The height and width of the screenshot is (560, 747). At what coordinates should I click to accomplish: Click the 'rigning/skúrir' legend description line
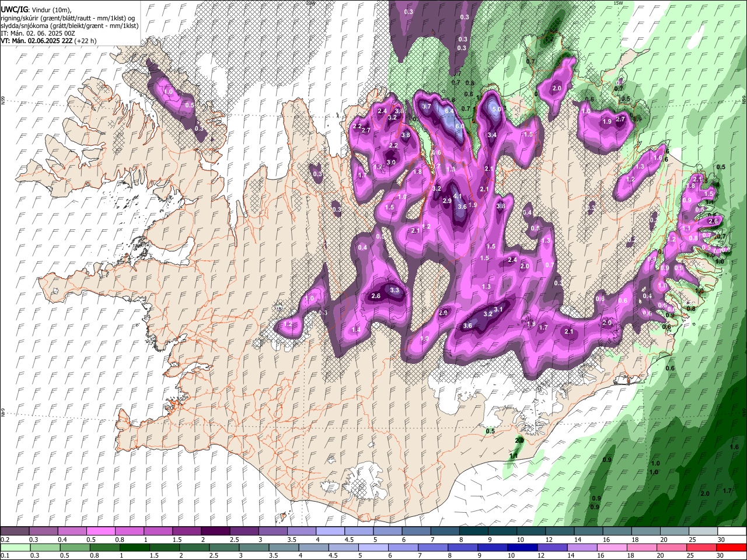point(69,18)
